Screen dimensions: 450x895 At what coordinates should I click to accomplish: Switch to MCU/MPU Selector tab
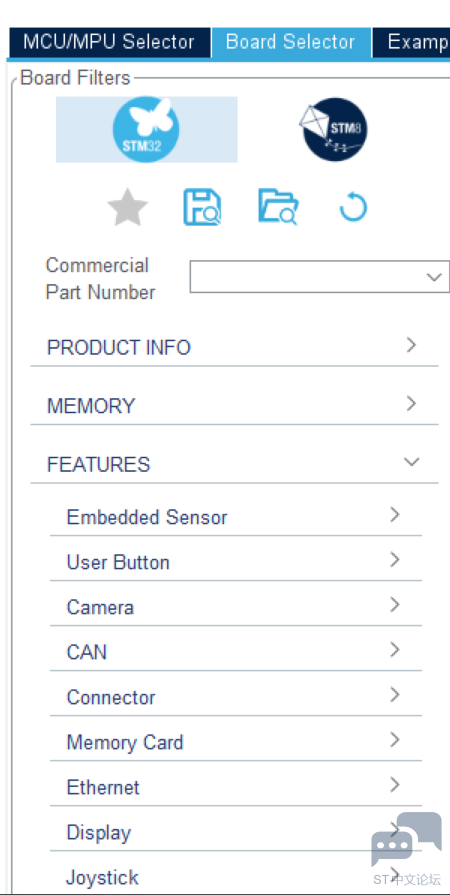click(109, 42)
